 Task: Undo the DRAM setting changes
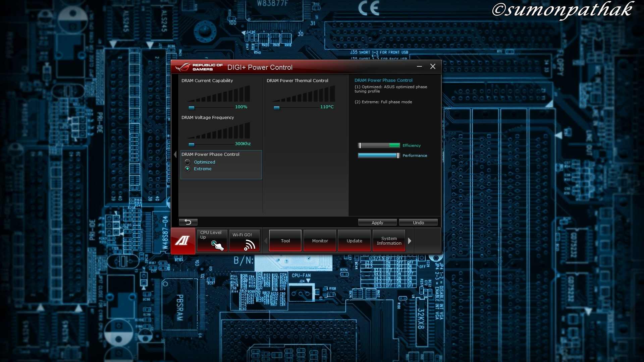click(x=418, y=223)
